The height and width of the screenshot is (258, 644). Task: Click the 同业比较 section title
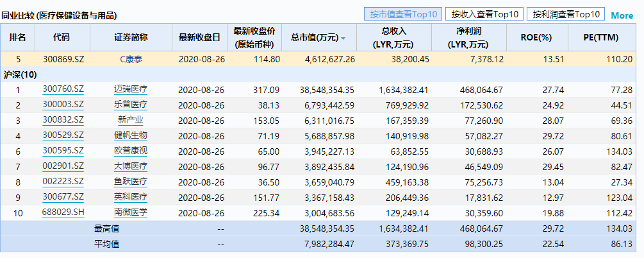click(x=59, y=16)
